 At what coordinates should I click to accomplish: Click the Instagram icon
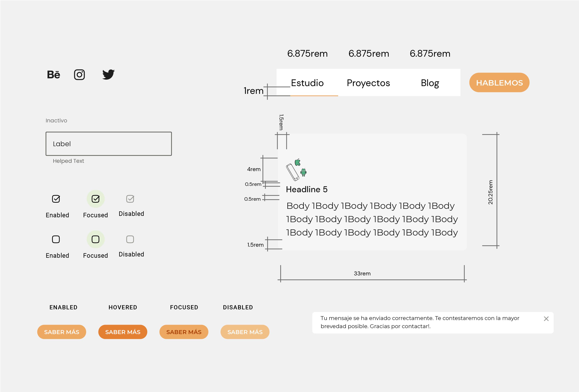coord(80,74)
